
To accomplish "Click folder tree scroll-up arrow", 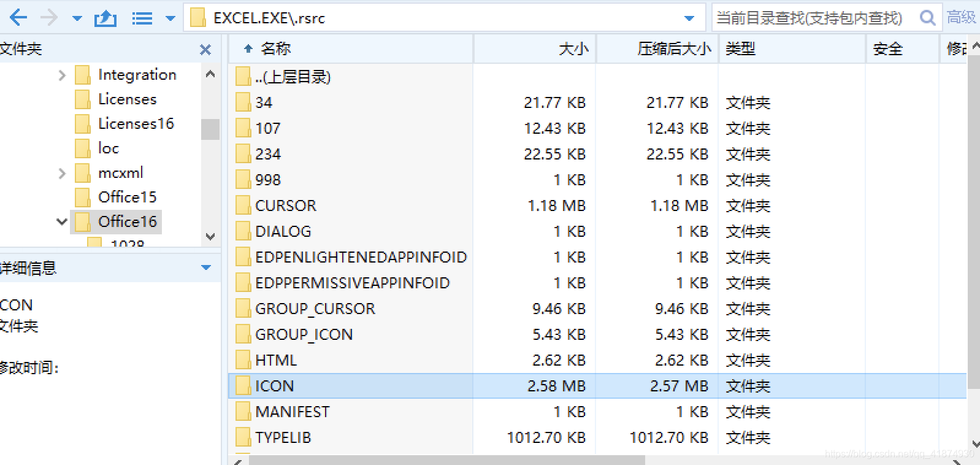I will point(210,74).
